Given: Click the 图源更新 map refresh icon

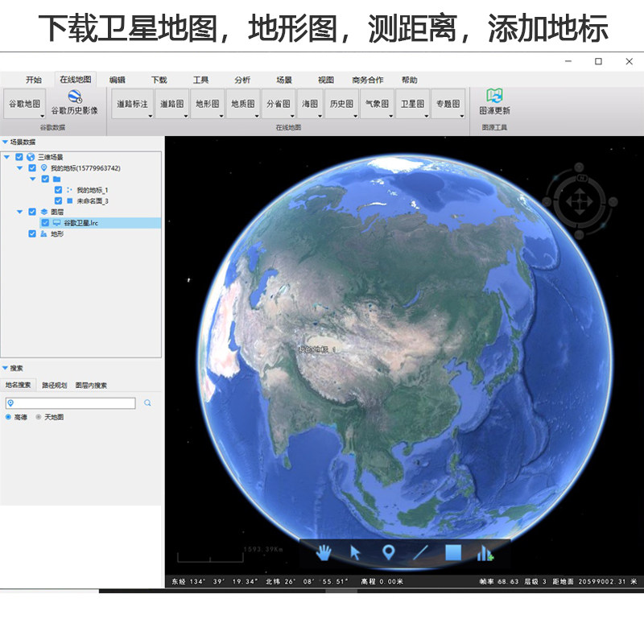Looking at the screenshot, I should tap(494, 96).
